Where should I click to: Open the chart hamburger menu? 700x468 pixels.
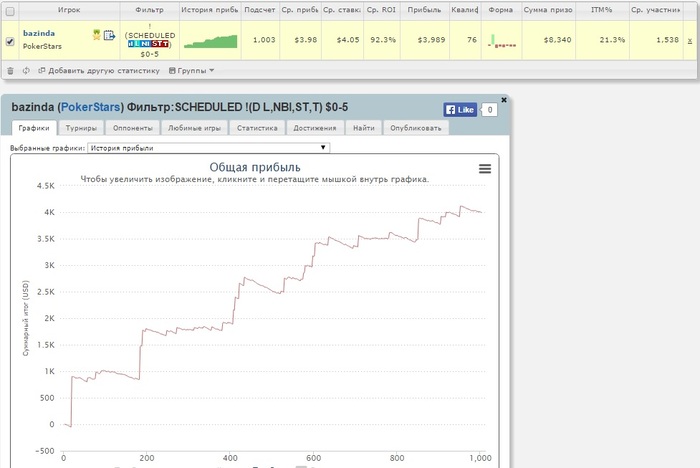pos(485,169)
